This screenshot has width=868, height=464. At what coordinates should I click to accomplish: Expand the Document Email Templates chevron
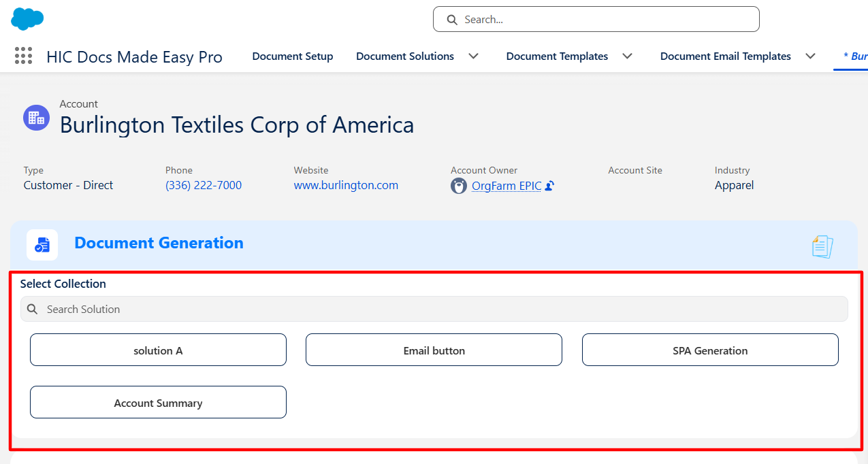click(810, 56)
